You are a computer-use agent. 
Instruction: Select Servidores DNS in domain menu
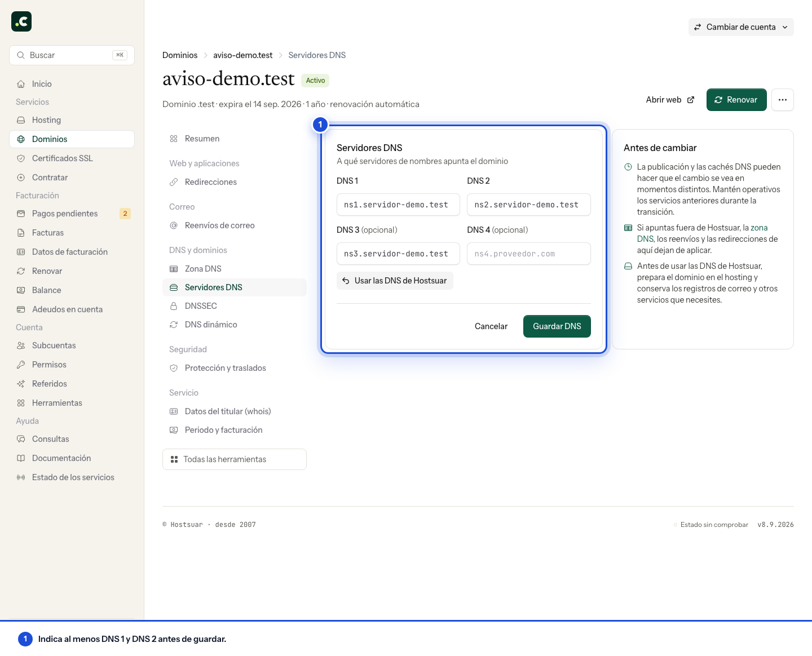pyautogui.click(x=235, y=287)
